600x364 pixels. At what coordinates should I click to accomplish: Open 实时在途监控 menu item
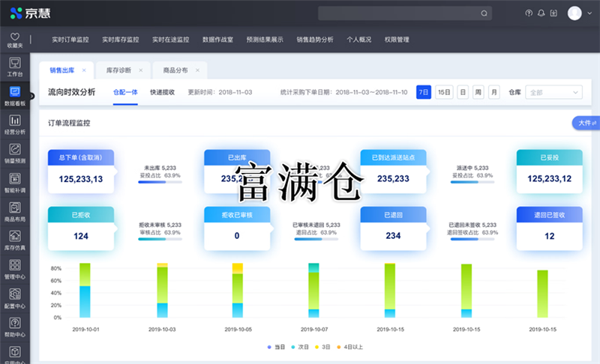tap(171, 40)
